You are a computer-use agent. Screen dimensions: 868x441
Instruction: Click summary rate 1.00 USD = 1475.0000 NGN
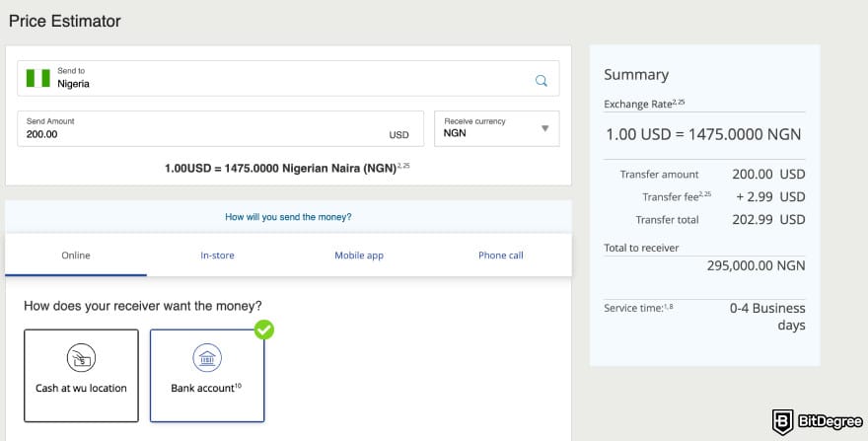(703, 134)
